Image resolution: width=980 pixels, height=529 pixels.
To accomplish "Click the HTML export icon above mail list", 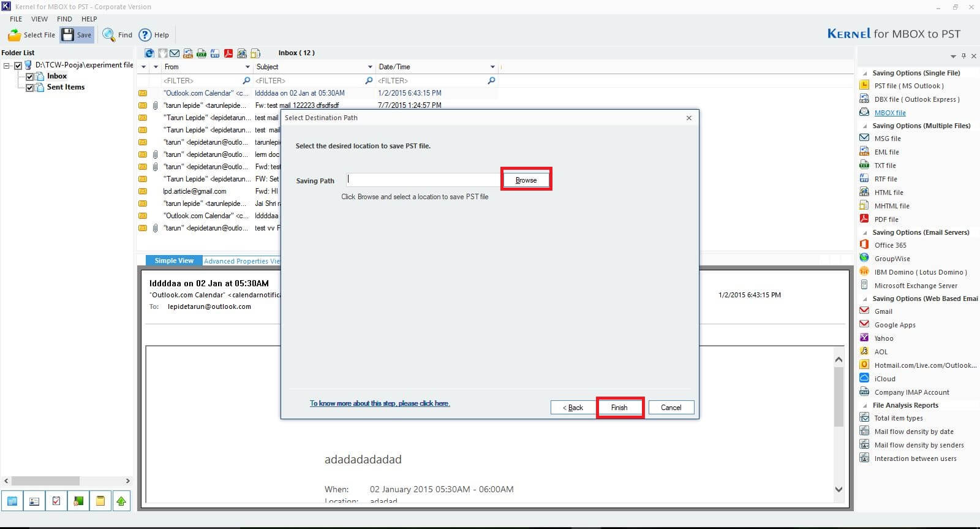I will click(x=242, y=53).
